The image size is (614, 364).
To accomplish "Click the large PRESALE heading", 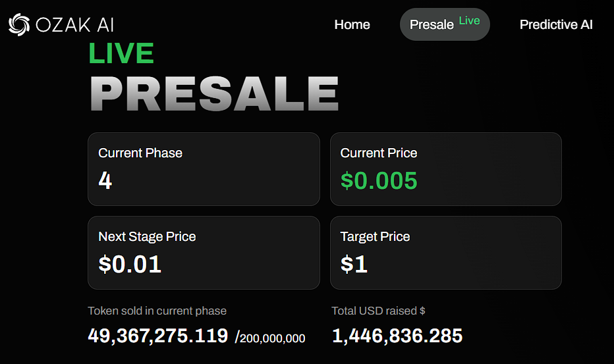I will click(x=214, y=93).
